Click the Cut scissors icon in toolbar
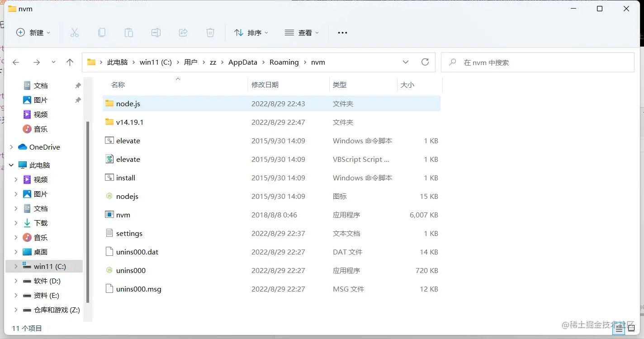 pyautogui.click(x=75, y=33)
